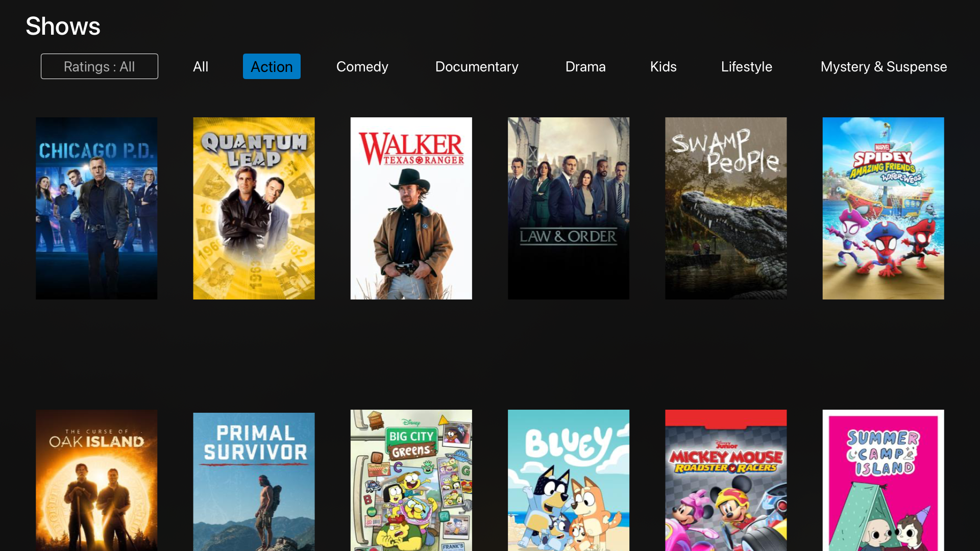Open the Bluey show poster

[x=569, y=480]
